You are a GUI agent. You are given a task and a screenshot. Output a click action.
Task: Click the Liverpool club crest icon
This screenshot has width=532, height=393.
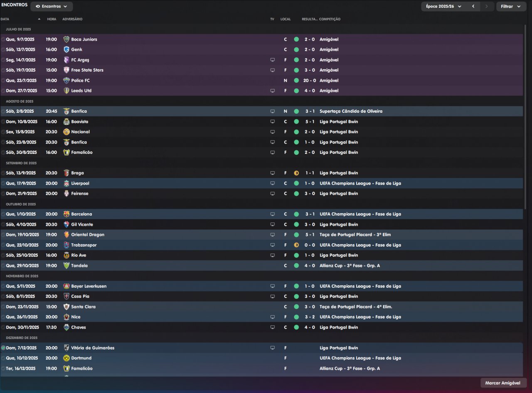66,183
